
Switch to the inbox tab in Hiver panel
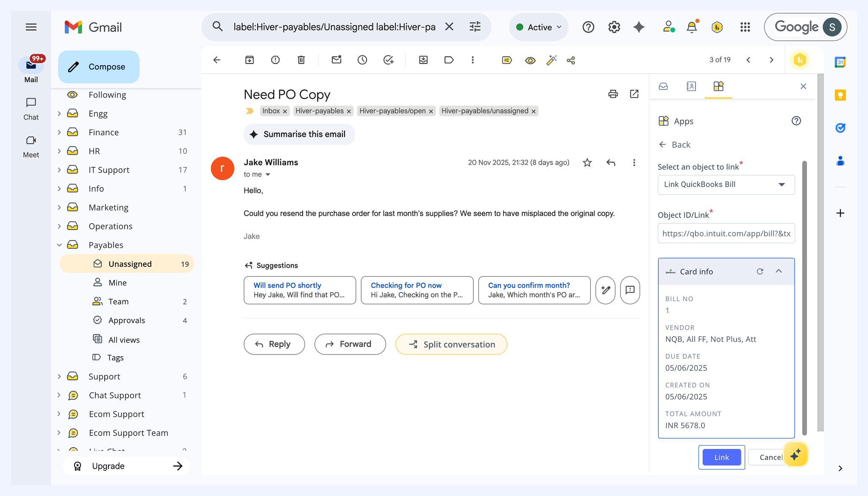click(x=663, y=86)
